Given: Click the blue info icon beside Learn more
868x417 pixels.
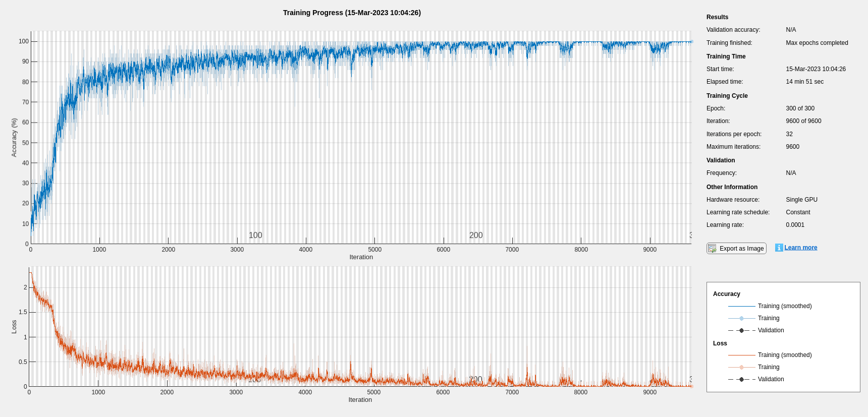Looking at the screenshot, I should [779, 248].
